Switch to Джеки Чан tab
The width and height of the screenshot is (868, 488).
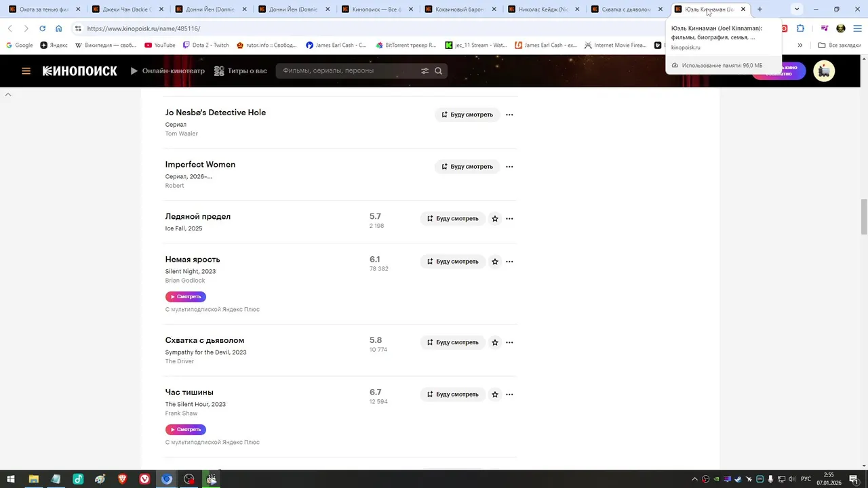point(127,9)
